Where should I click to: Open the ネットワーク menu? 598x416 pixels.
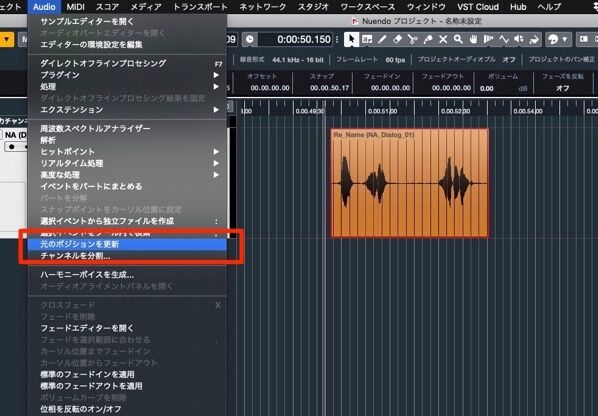click(x=263, y=7)
